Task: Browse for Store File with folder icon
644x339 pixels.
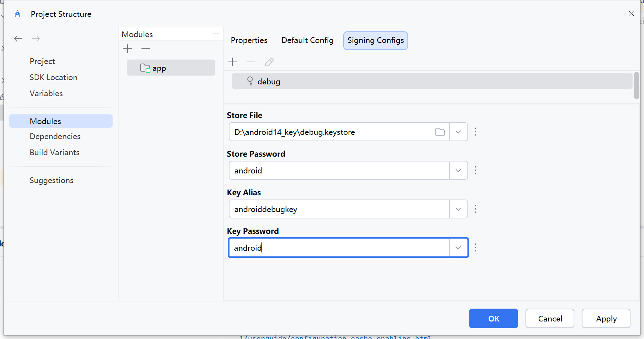Action: click(x=440, y=132)
